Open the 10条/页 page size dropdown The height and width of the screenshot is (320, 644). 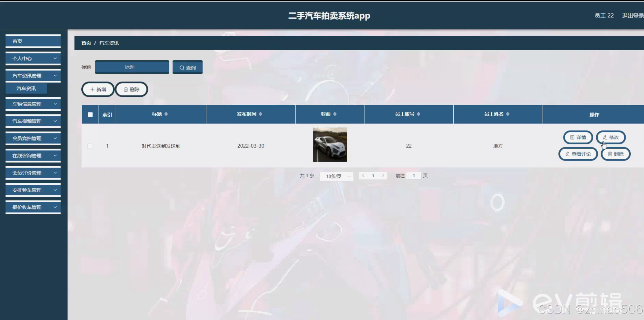(336, 176)
